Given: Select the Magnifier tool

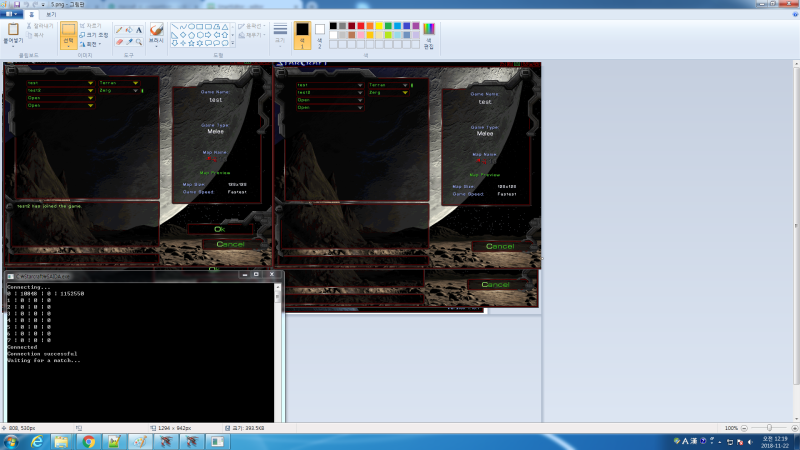Looking at the screenshot, I should pos(138,42).
